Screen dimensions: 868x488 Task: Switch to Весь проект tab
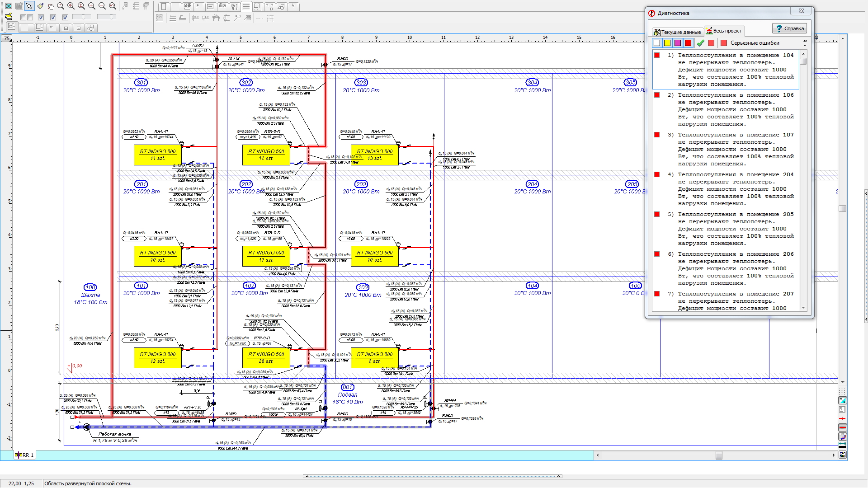tap(724, 31)
